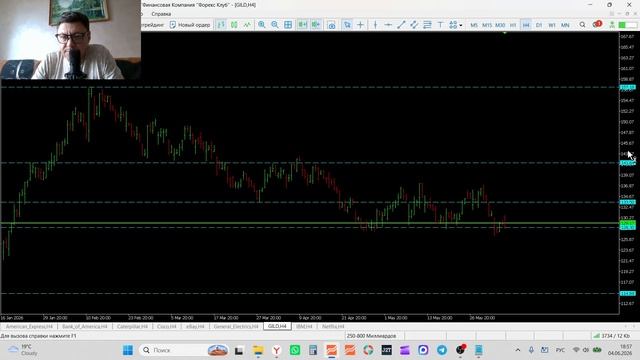Click date label 21 Apr 20:00
The width and height of the screenshot is (640, 360).
tap(354, 318)
